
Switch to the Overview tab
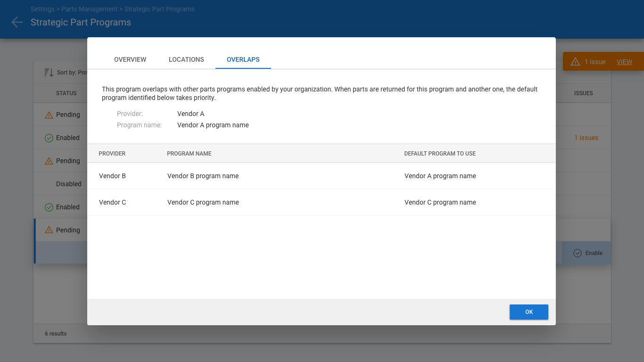[x=130, y=59]
